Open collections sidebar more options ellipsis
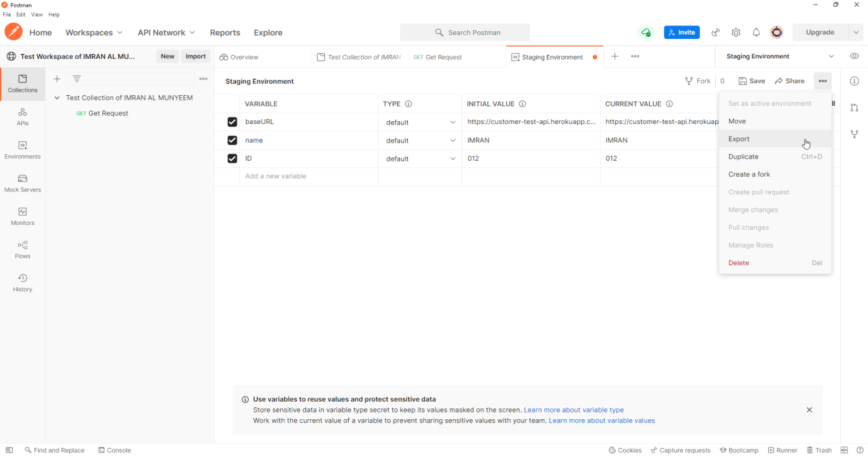This screenshot has height=456, width=868. pos(204,79)
